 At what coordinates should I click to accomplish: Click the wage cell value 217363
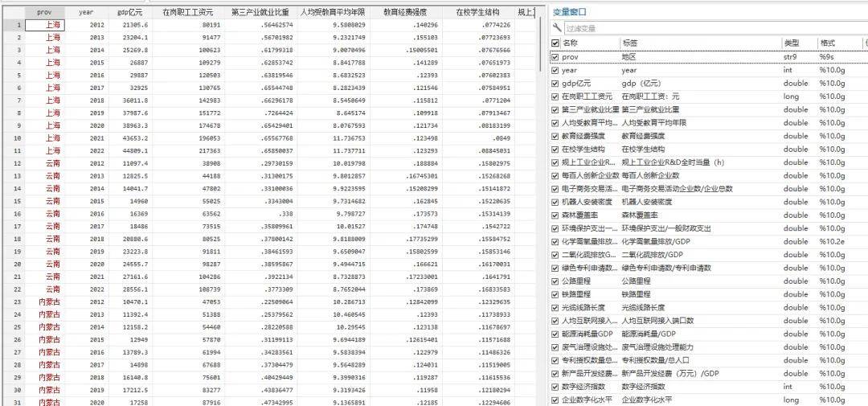[x=188, y=150]
